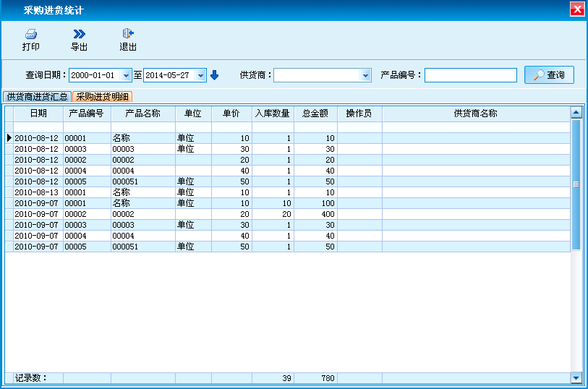The height and width of the screenshot is (389, 588).
Task: Select the 采购进货明细 tab
Action: (103, 96)
